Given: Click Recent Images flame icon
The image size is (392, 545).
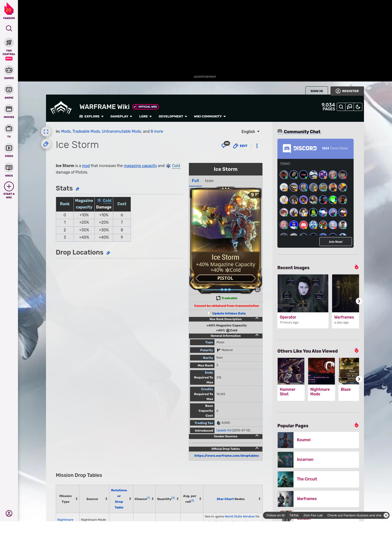Looking at the screenshot, I should [356, 267].
